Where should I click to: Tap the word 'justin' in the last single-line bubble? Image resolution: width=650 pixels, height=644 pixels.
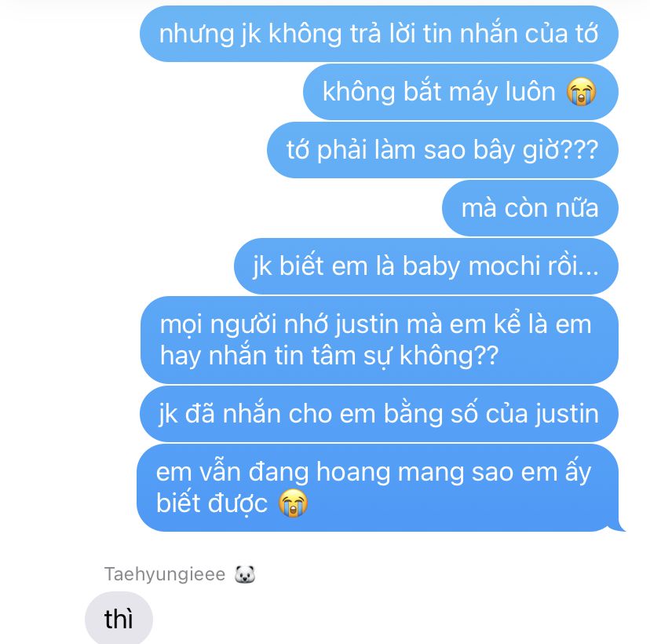click(567, 414)
